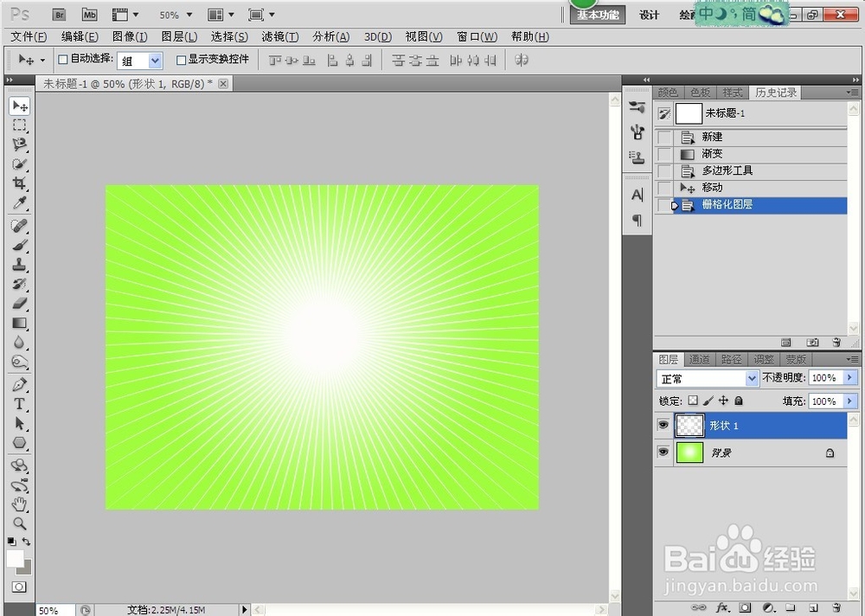This screenshot has height=616, width=865.
Task: Enable the 自动选择 checkbox
Action: [63, 60]
